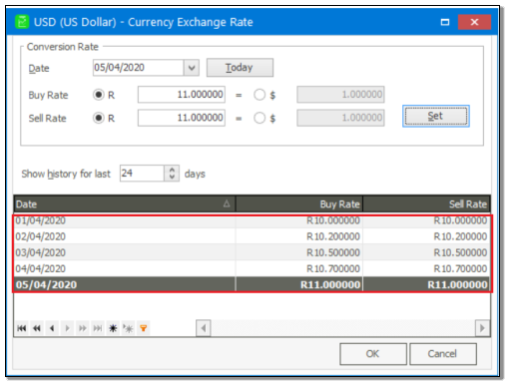
Task: Open the orange filter icon
Action: (x=143, y=328)
